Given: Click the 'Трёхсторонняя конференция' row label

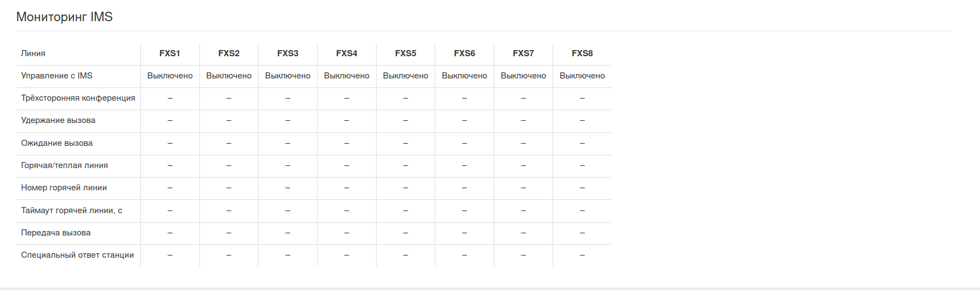Looking at the screenshot, I should click(x=78, y=98).
